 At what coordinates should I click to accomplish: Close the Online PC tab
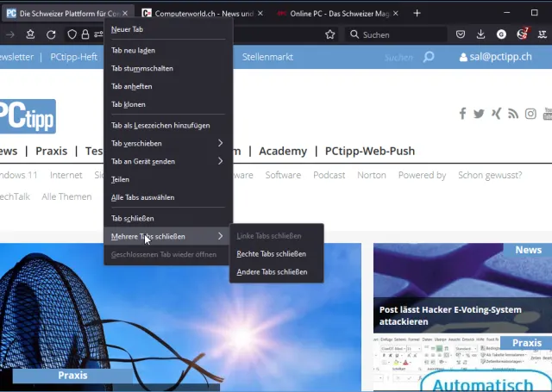(x=395, y=14)
